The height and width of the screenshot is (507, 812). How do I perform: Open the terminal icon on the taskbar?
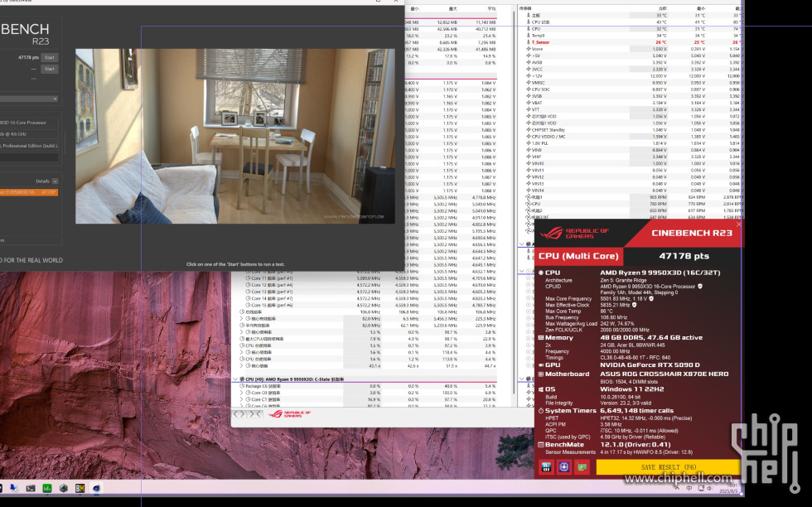(x=31, y=488)
